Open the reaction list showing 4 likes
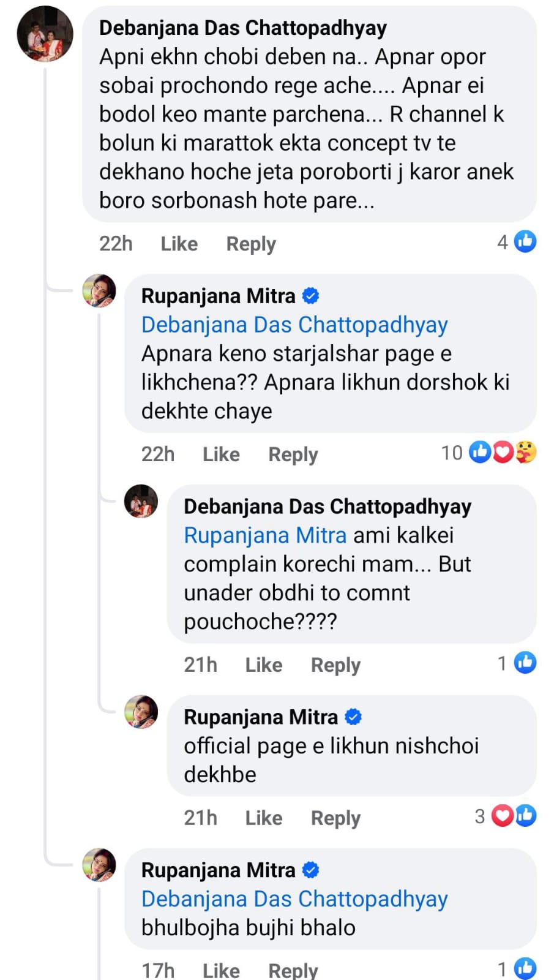 [504, 242]
